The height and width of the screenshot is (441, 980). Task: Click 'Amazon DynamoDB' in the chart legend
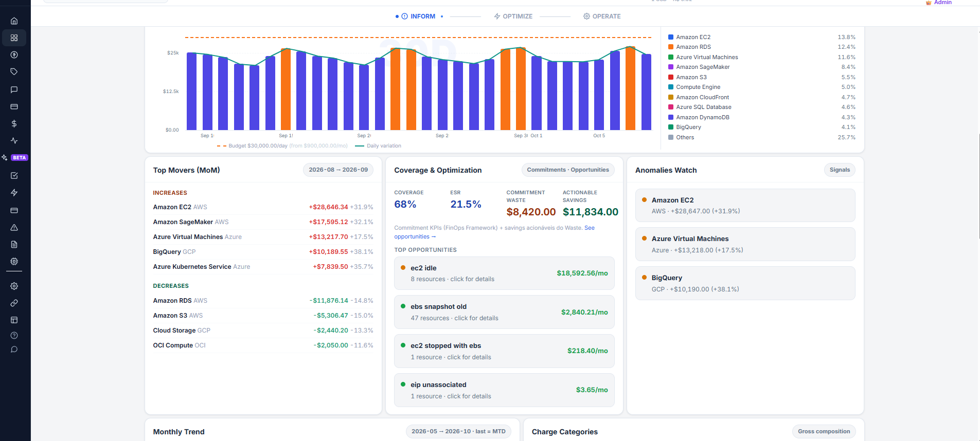pos(702,117)
